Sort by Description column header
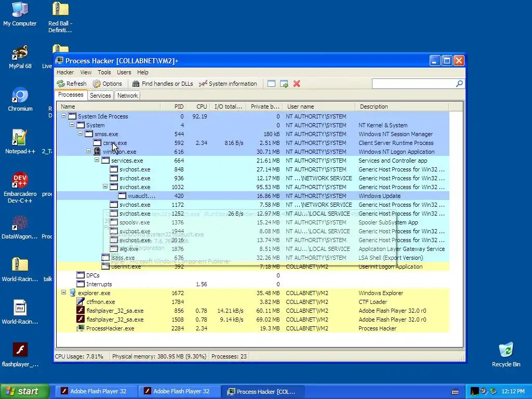This screenshot has width=532, height=399. [402, 107]
